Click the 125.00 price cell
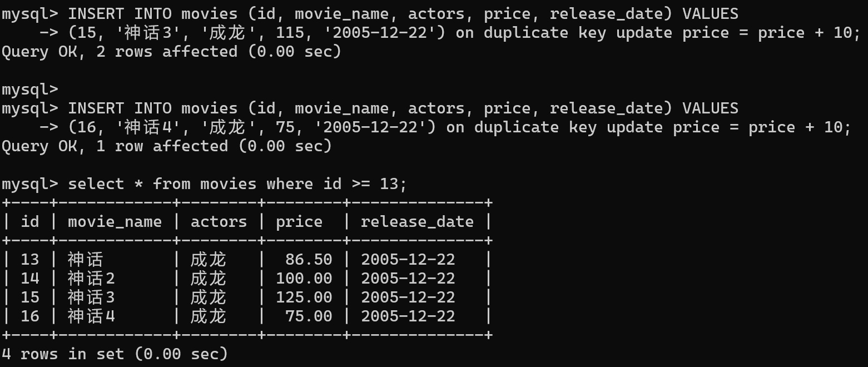The height and width of the screenshot is (367, 868). (304, 297)
